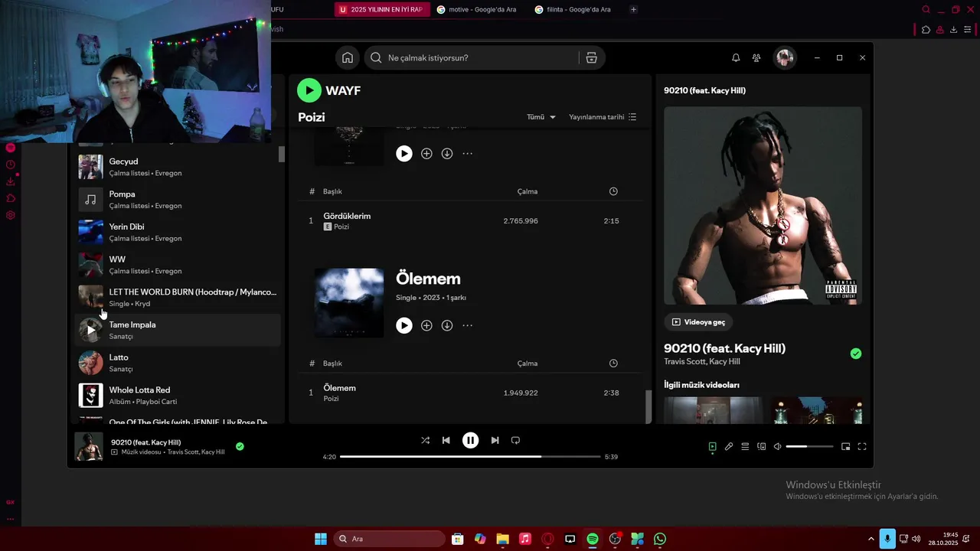Open connect to a device menu

pyautogui.click(x=761, y=446)
